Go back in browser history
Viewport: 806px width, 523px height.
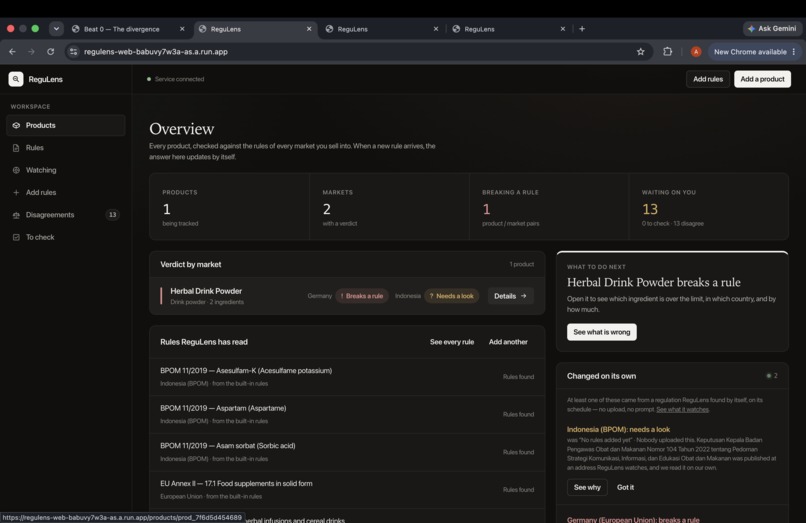[x=12, y=52]
